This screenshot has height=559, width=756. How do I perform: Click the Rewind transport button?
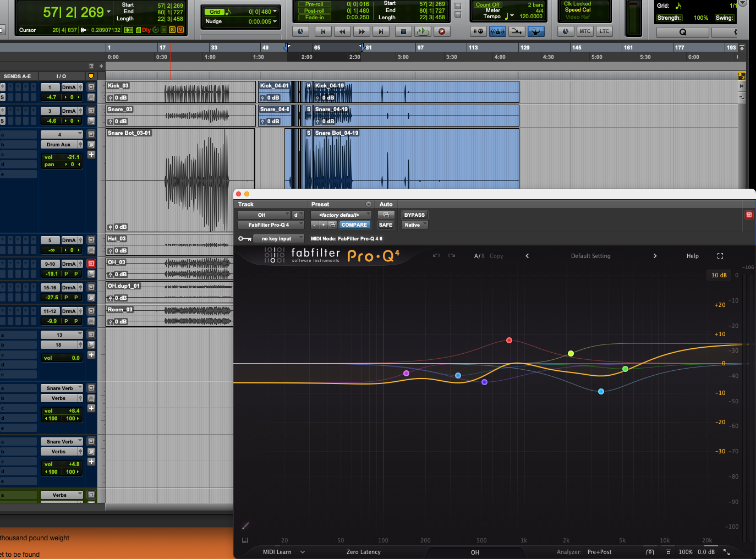click(x=342, y=31)
